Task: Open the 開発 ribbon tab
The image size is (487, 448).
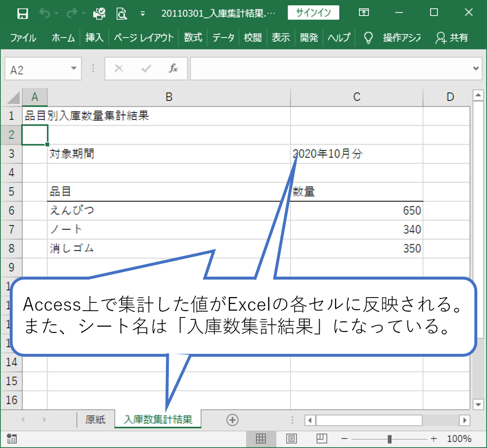Action: (308, 38)
